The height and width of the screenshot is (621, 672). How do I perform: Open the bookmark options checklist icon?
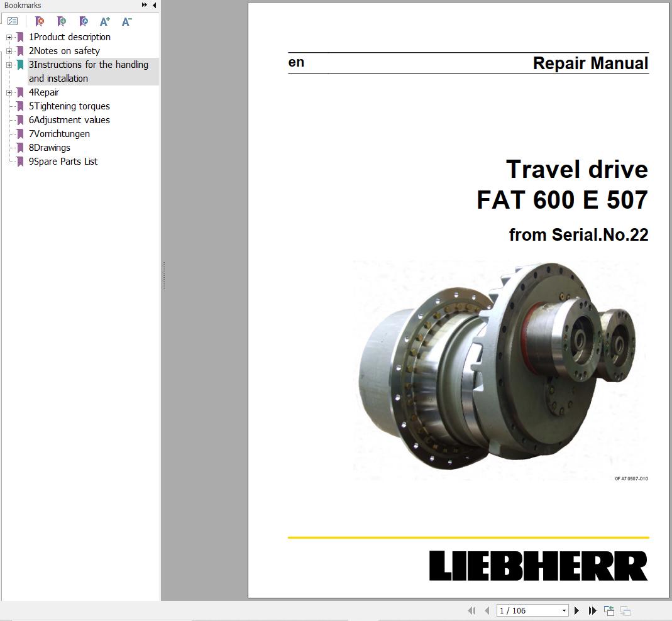click(13, 21)
